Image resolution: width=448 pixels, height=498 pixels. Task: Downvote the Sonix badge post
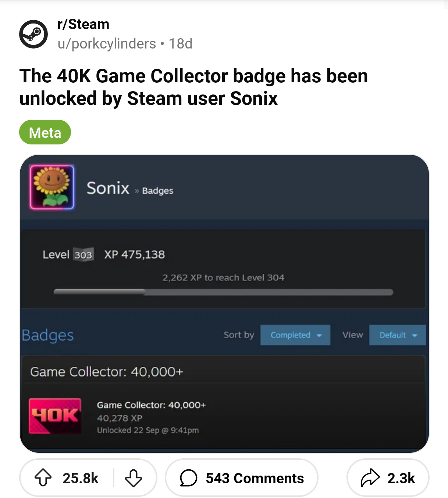(x=133, y=478)
